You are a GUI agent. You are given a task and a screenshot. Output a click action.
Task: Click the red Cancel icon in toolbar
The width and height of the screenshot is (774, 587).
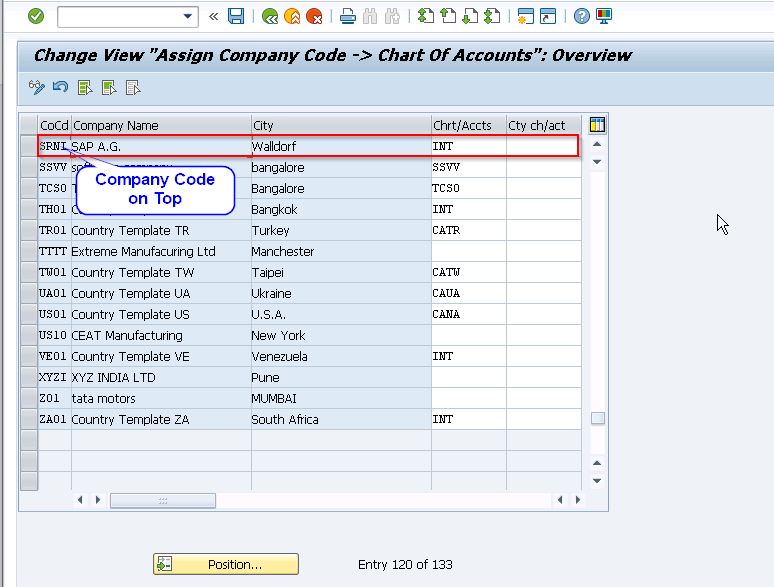[x=314, y=16]
